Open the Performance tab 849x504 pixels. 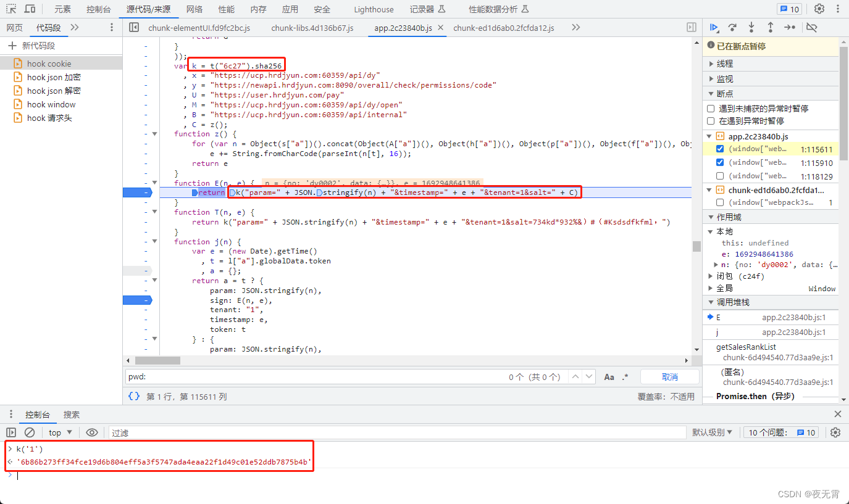(227, 9)
